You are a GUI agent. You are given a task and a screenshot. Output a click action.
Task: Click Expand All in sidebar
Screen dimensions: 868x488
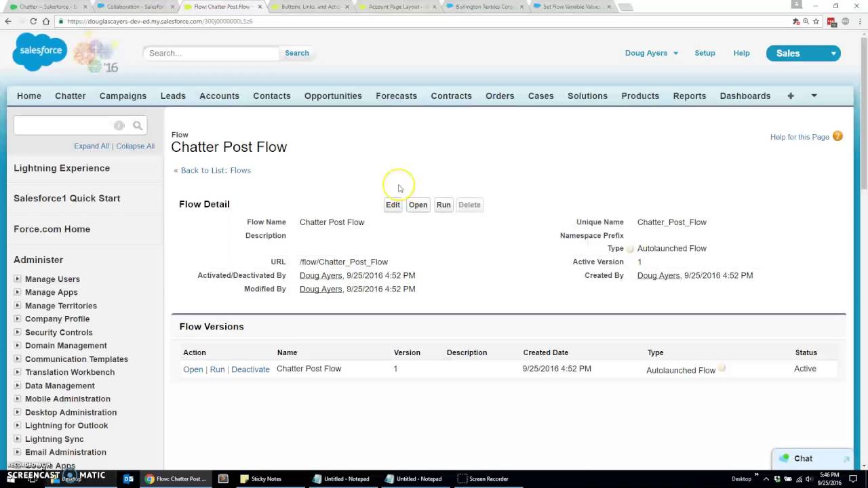coord(92,146)
